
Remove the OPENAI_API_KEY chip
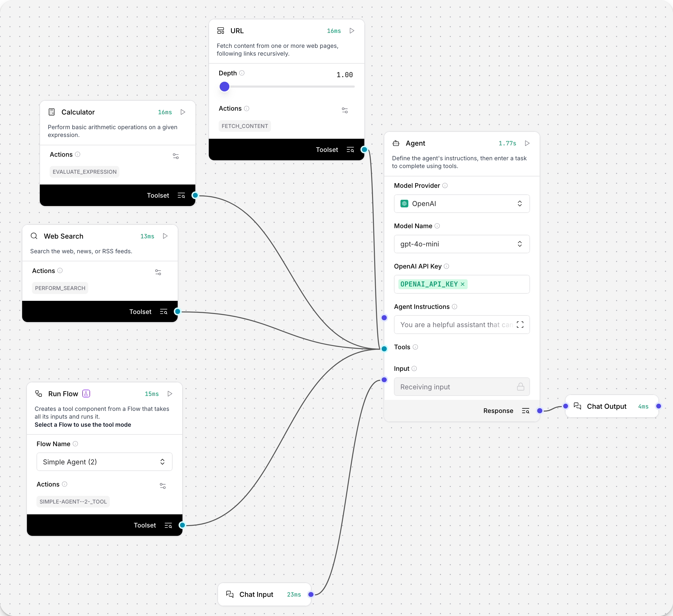(462, 284)
